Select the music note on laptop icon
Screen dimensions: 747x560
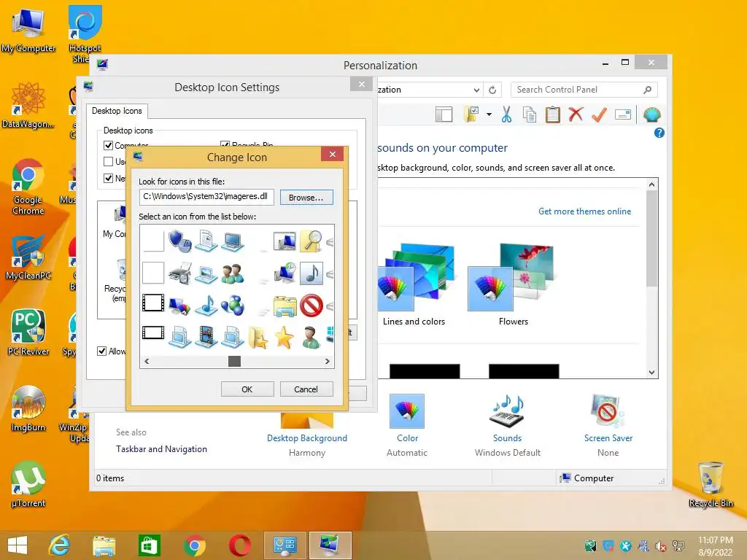206,306
